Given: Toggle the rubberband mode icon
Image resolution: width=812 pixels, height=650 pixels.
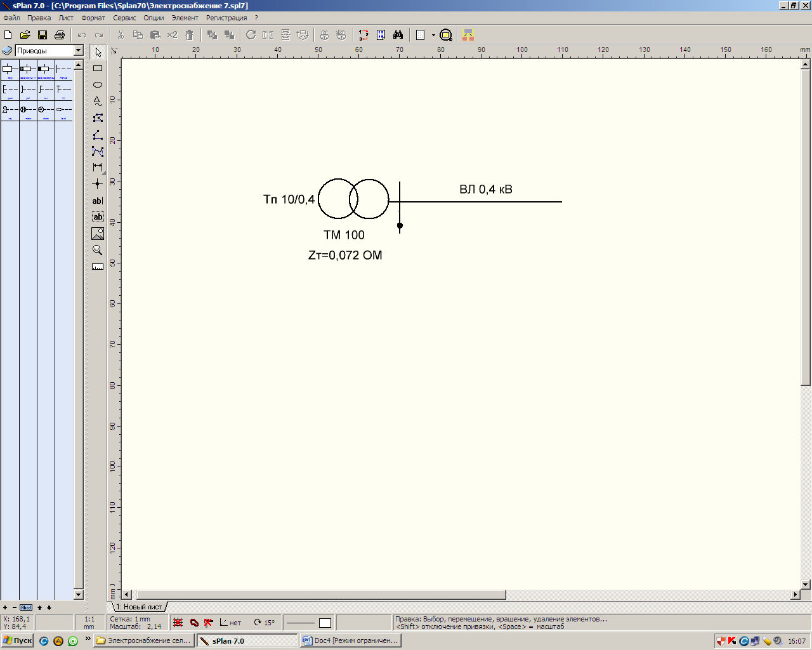Looking at the screenshot, I should 194,623.
